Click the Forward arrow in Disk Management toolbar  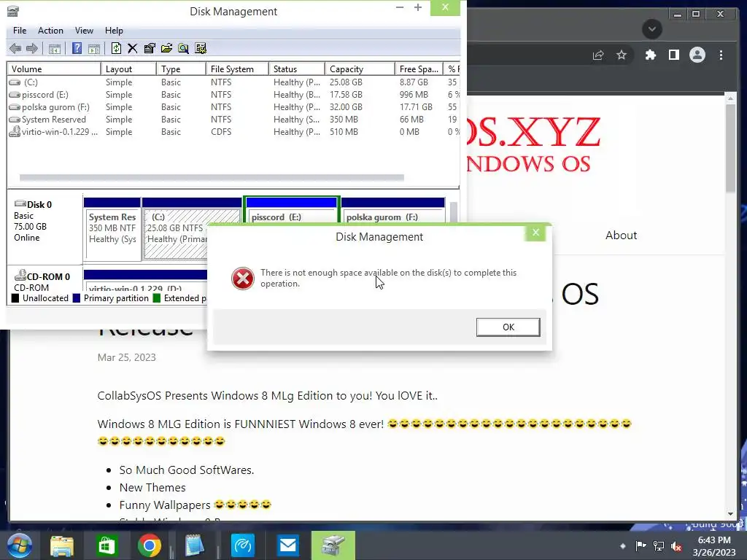pyautogui.click(x=32, y=48)
